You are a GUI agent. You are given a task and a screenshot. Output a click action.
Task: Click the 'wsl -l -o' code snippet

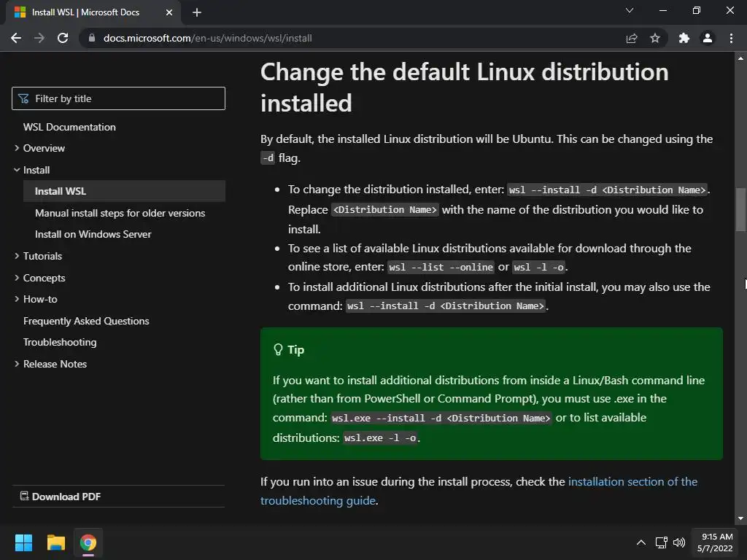tap(539, 267)
